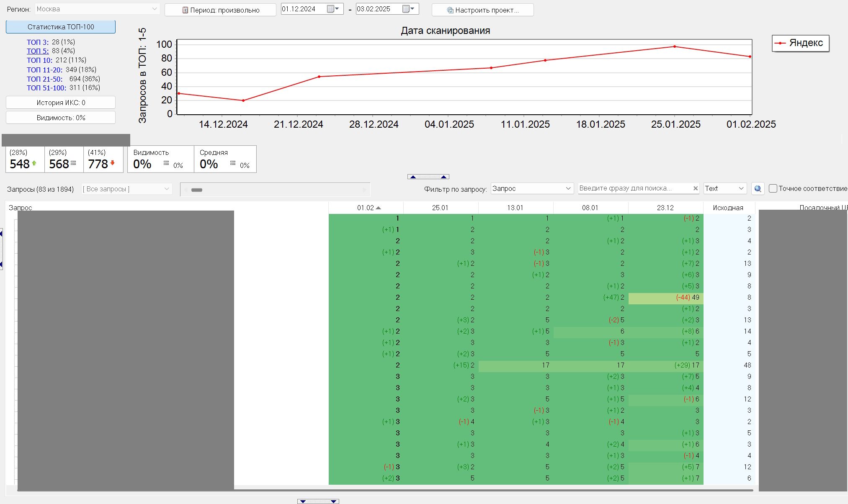Open end date calendar picker icon

click(x=406, y=9)
